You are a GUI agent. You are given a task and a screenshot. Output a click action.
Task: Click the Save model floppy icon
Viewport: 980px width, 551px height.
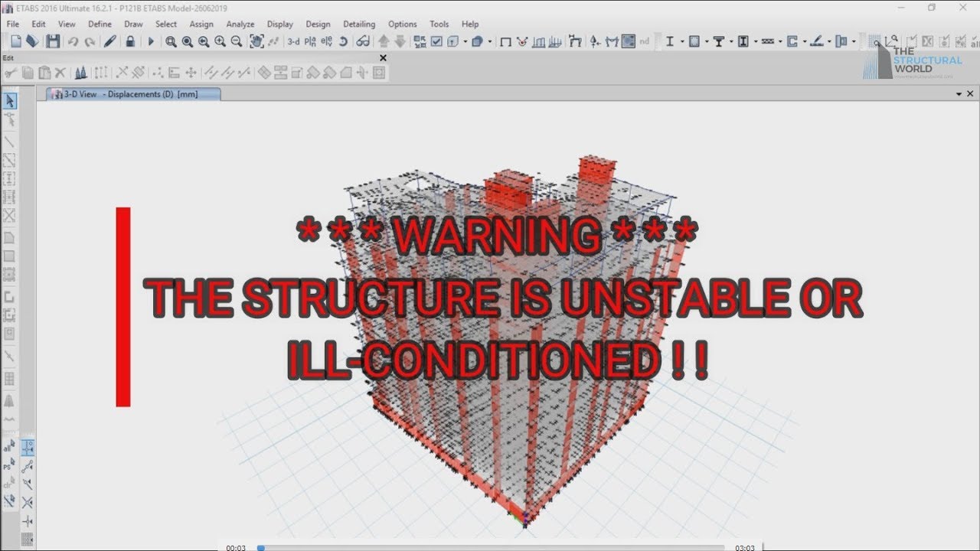tap(53, 41)
